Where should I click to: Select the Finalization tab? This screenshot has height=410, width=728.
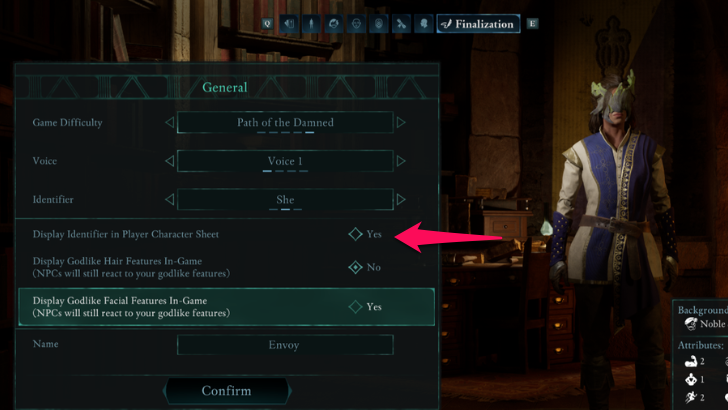pos(478,24)
